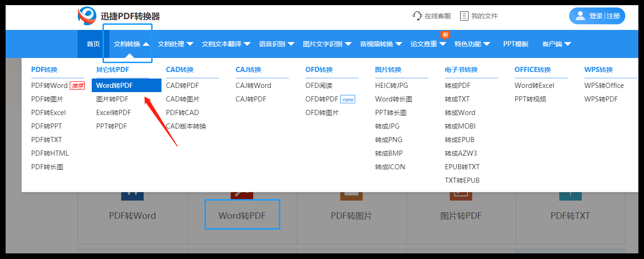Select PDF转PPT menu entry
This screenshot has height=259, width=644.
click(47, 126)
